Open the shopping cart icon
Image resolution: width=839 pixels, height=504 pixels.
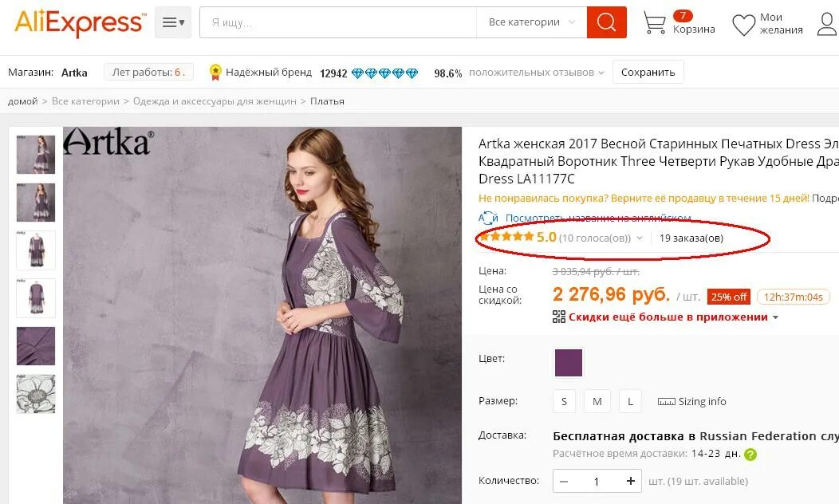pos(654,23)
